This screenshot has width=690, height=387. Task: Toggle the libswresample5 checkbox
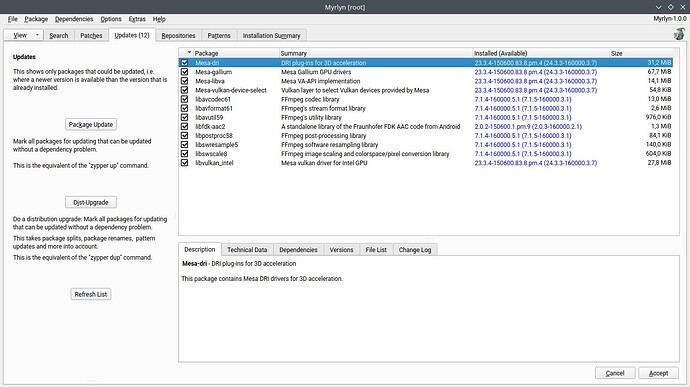tap(184, 144)
